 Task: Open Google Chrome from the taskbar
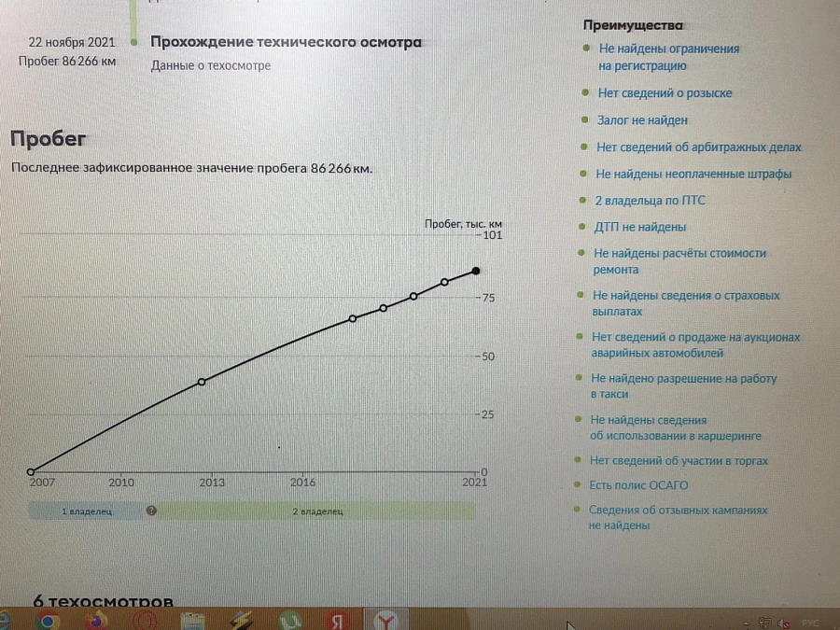(47, 622)
